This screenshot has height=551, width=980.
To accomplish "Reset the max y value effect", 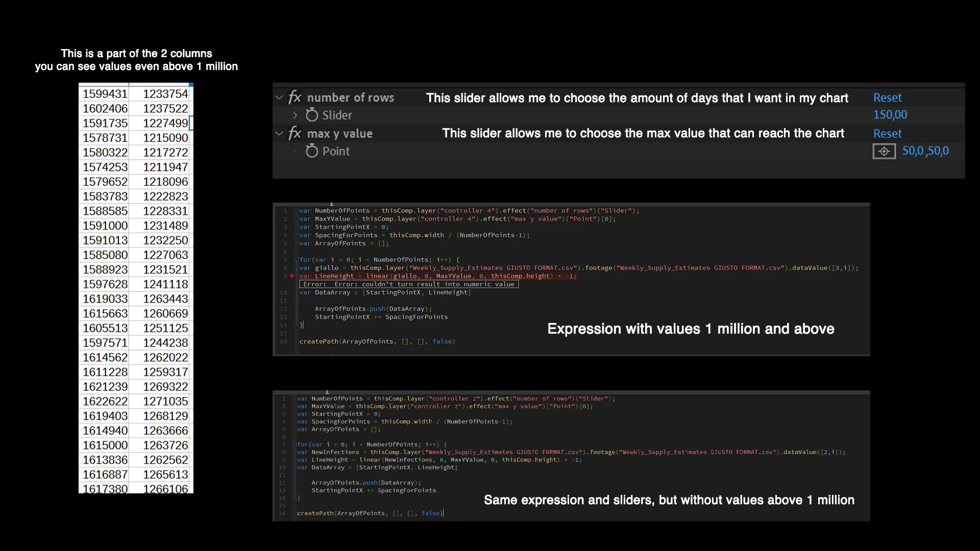I will [x=887, y=134].
